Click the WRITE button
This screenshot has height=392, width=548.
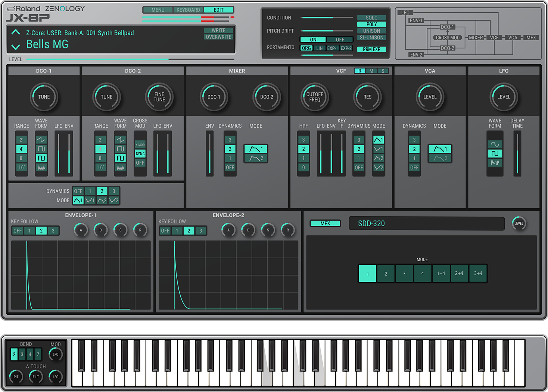coord(218,30)
